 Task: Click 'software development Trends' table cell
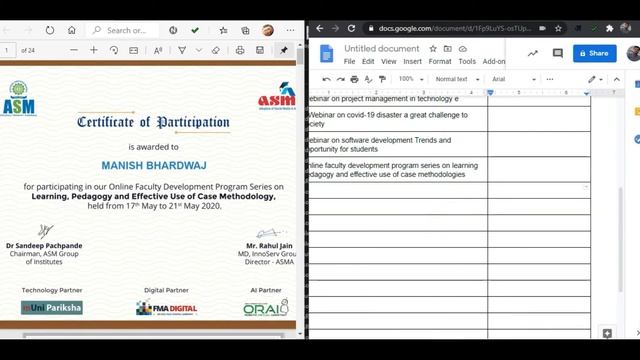pyautogui.click(x=398, y=144)
